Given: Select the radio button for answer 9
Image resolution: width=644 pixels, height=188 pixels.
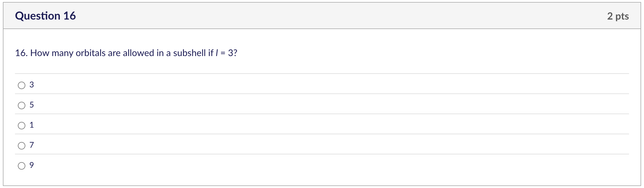Looking at the screenshot, I should click(x=22, y=165).
